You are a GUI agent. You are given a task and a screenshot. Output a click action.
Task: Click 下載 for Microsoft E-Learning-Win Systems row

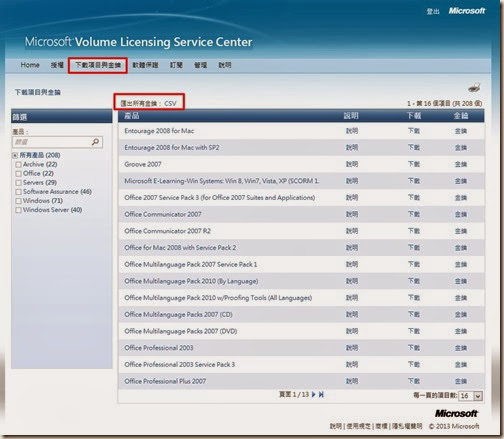414,181
